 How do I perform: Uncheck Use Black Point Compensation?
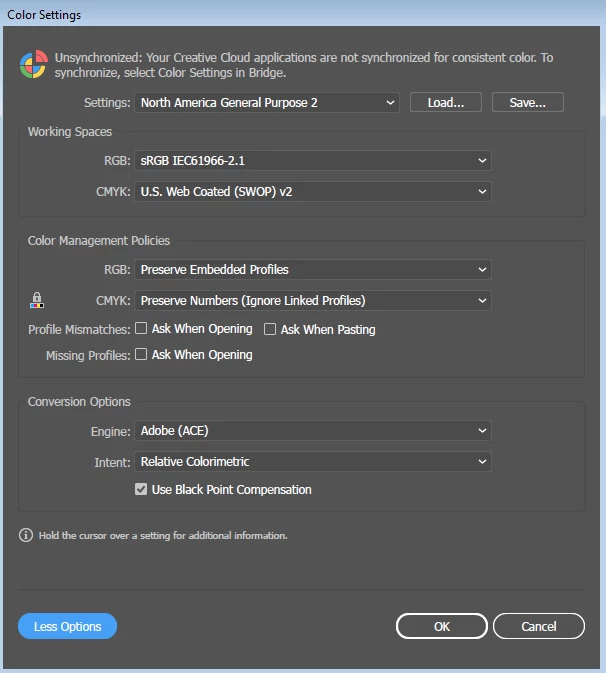pos(141,489)
